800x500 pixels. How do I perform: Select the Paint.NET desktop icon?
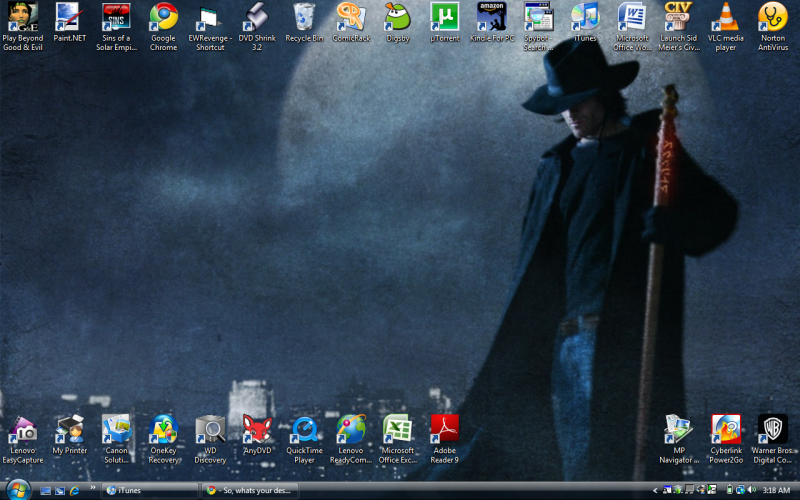point(69,18)
